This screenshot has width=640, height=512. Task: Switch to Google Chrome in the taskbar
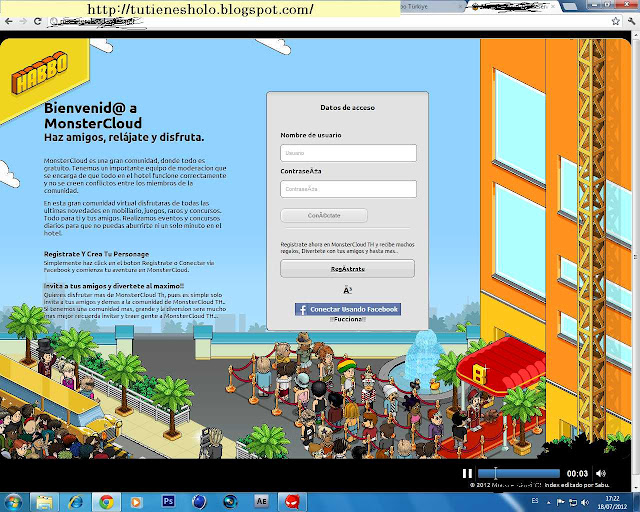(x=106, y=502)
